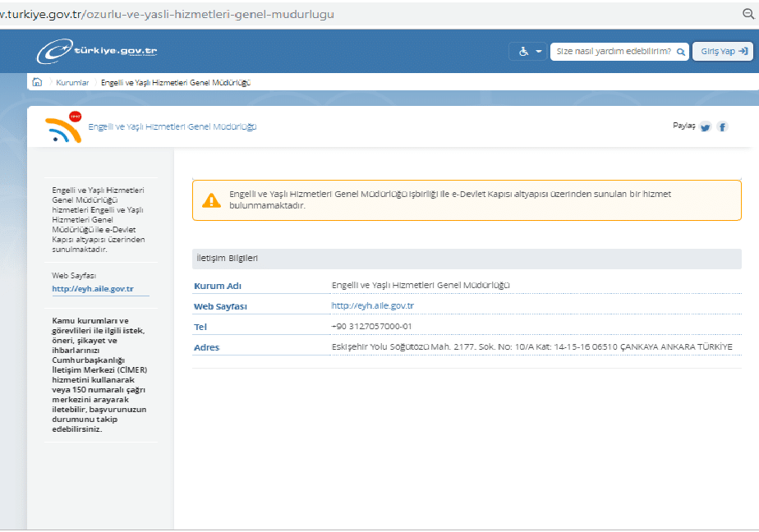Click the browser zoom magnifier icon
Viewport: 759px width, 532px height.
(x=748, y=14)
